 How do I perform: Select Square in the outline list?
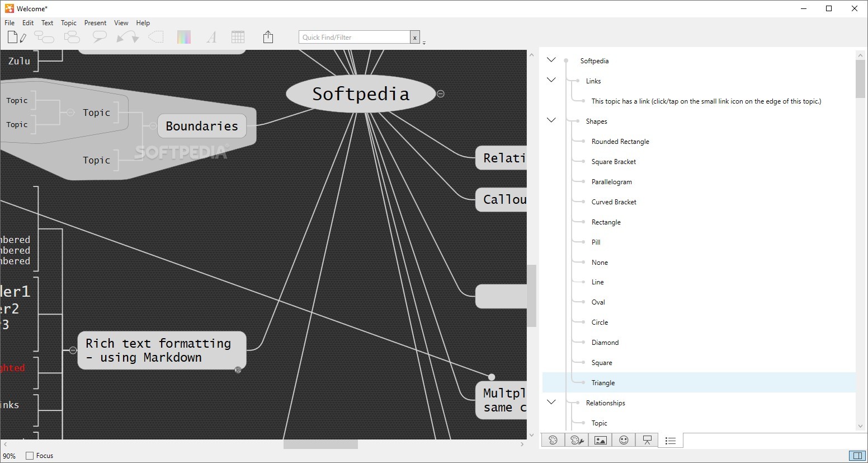coord(602,363)
